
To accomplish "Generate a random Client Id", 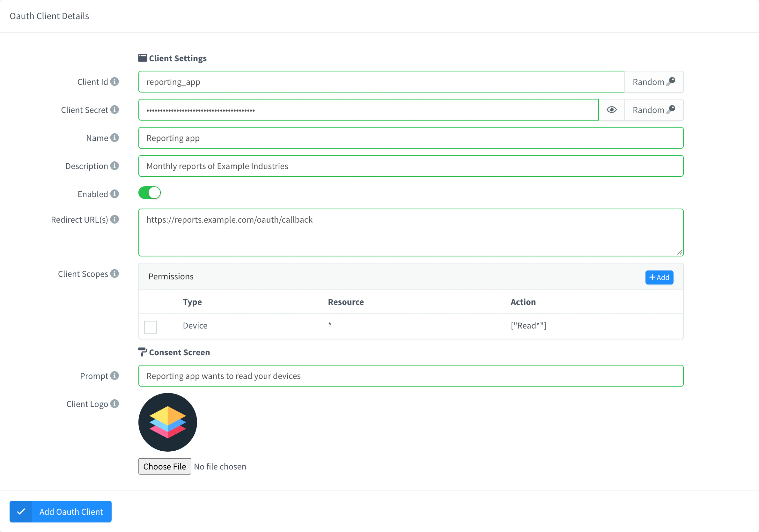I will [x=653, y=82].
